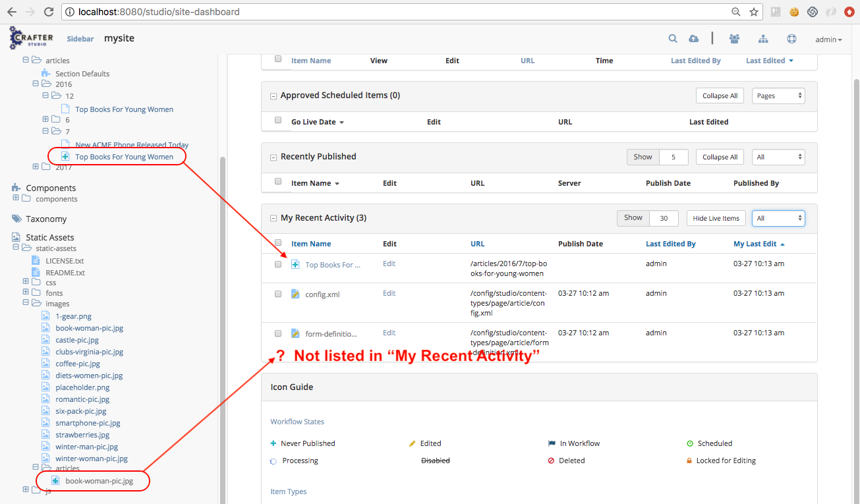Click image icon beside castle-pic.jpg

pos(45,340)
